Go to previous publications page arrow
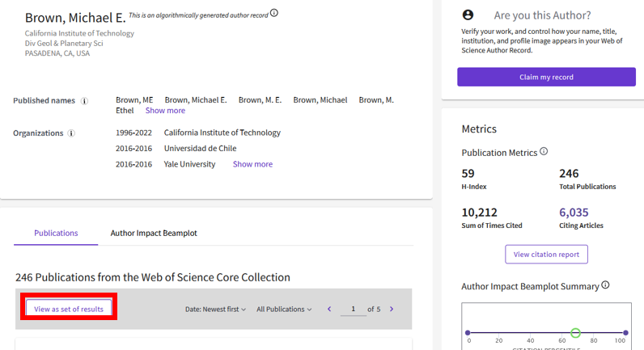This screenshot has width=644, height=350. [x=329, y=309]
